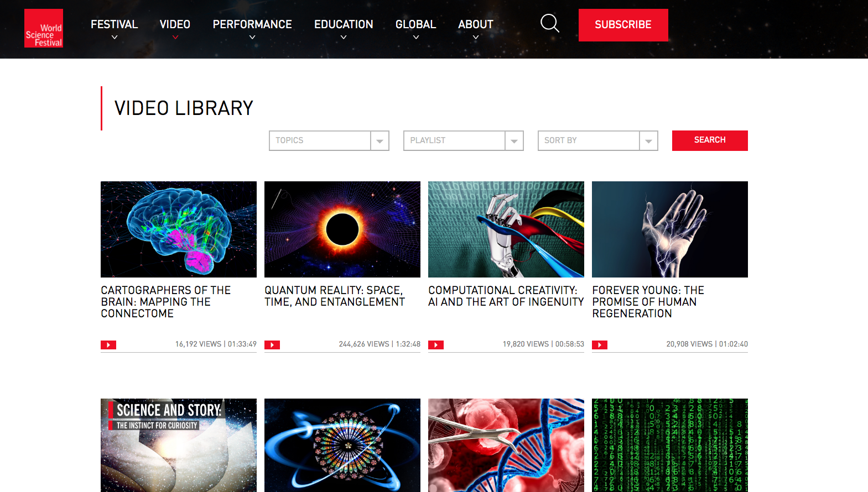Expand chevron below Global menu

416,38
